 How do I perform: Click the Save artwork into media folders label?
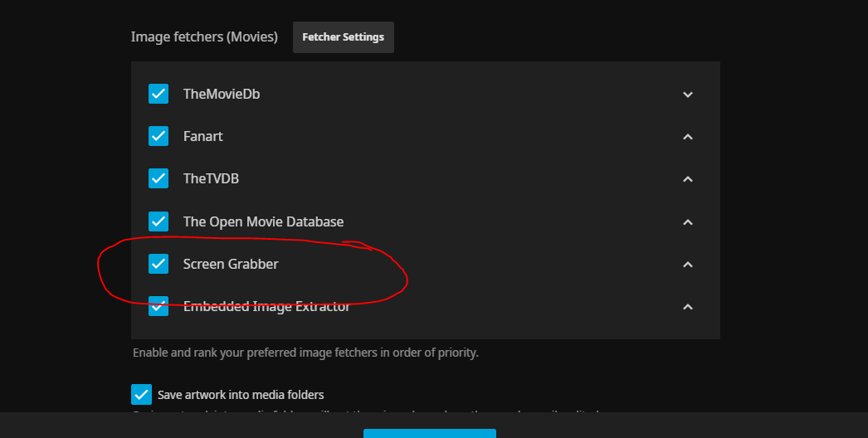pyautogui.click(x=241, y=394)
